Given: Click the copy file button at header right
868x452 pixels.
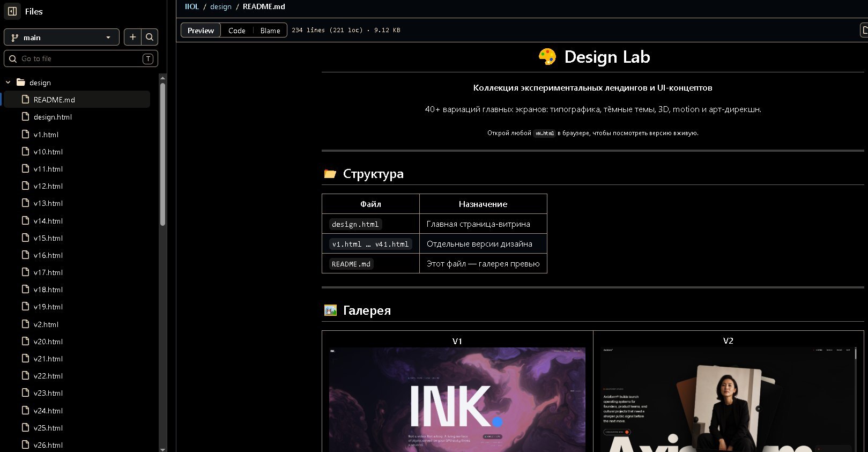Looking at the screenshot, I should (864, 30).
